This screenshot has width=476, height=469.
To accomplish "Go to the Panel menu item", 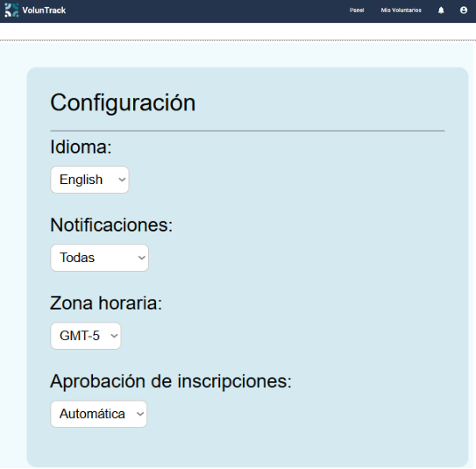I will click(357, 10).
